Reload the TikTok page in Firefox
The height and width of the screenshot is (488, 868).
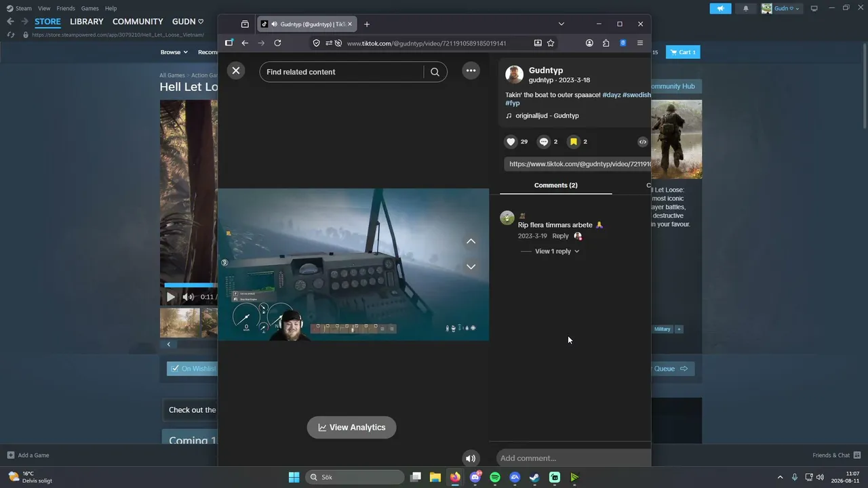(277, 43)
